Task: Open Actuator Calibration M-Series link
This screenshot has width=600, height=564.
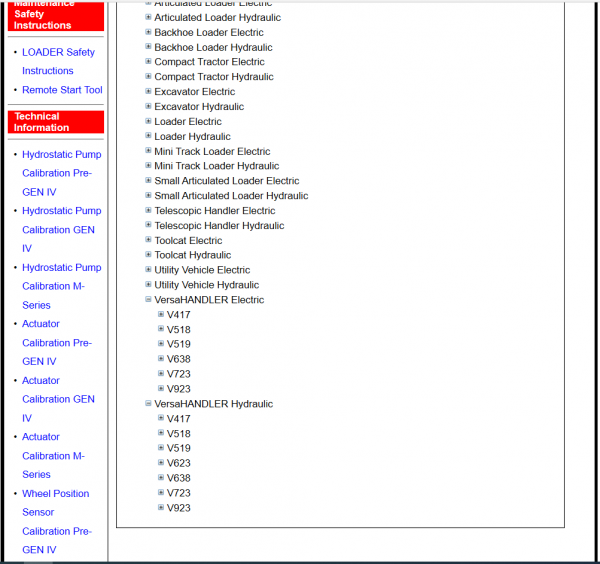Action: click(x=53, y=456)
